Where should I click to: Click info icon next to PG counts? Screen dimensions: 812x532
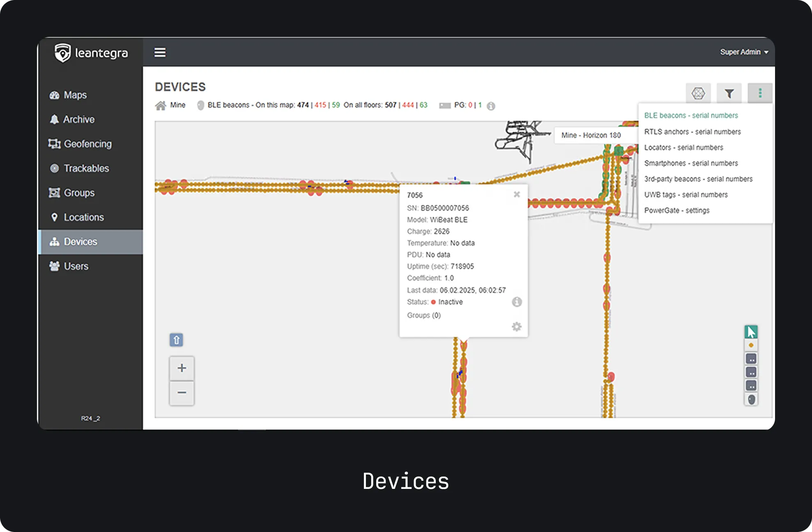coord(491,106)
